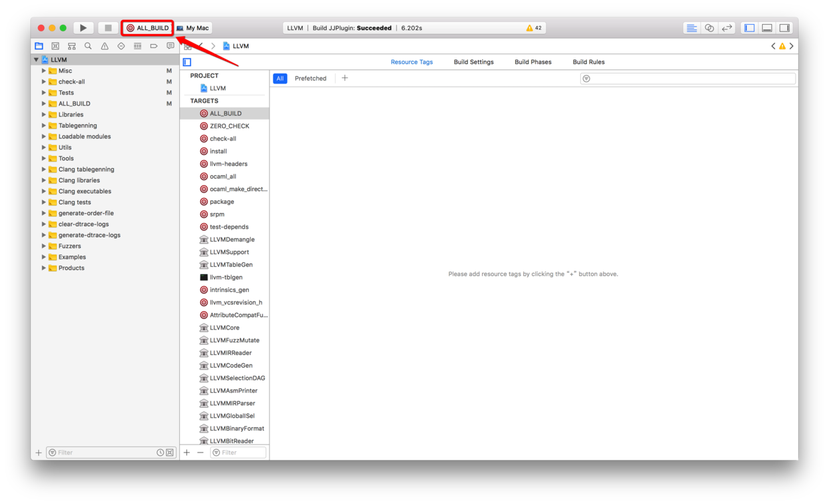The height and width of the screenshot is (504, 829).
Task: Open the Find navigator
Action: point(88,46)
